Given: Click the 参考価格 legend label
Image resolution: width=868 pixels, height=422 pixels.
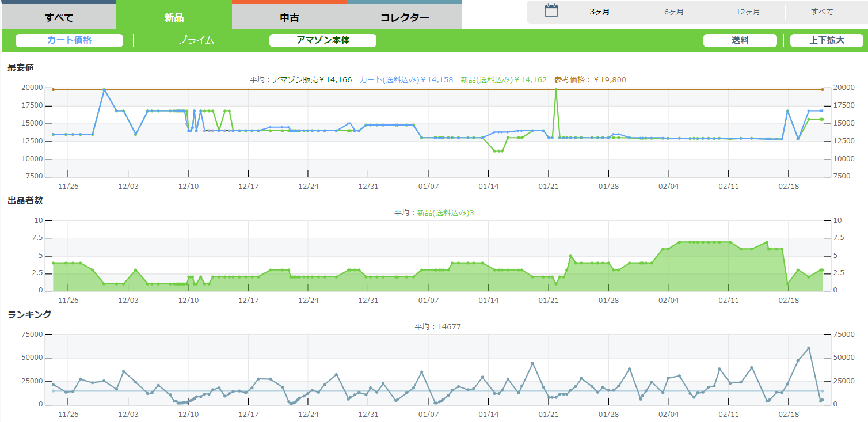Looking at the screenshot, I should point(590,80).
